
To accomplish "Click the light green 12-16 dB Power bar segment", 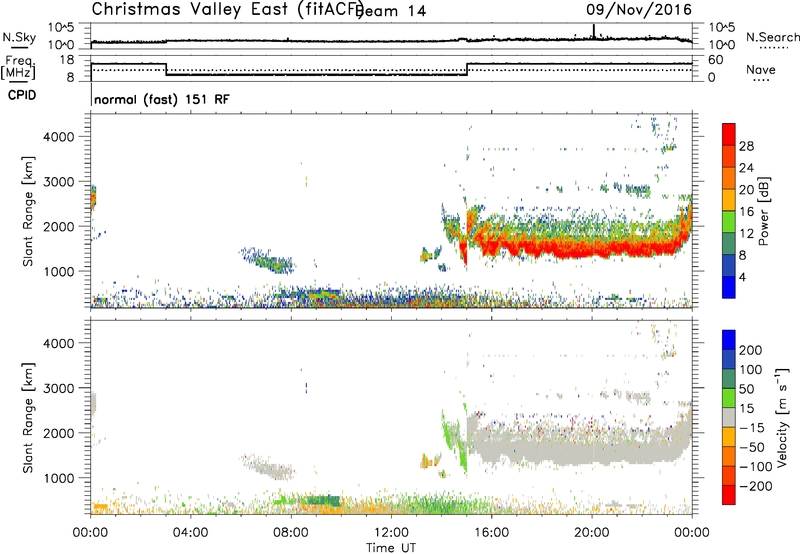I will [729, 222].
